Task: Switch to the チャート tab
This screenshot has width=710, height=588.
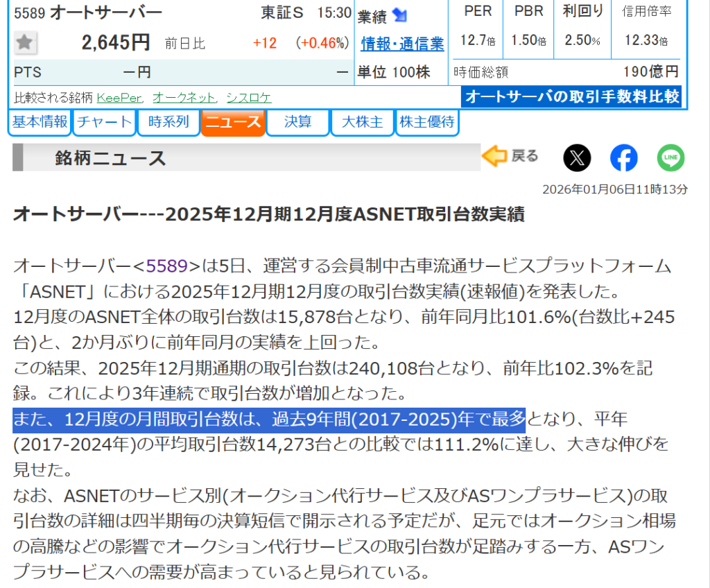Action: 104,123
